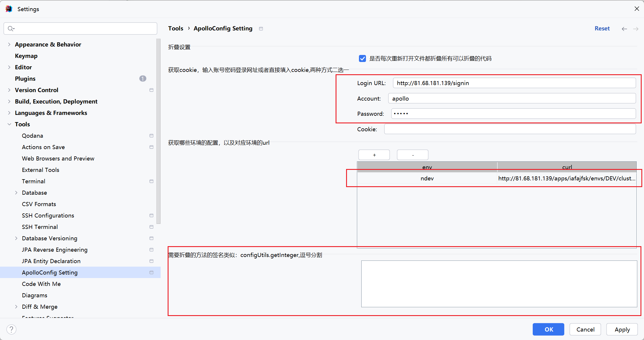Open Code With Me settings

point(41,284)
